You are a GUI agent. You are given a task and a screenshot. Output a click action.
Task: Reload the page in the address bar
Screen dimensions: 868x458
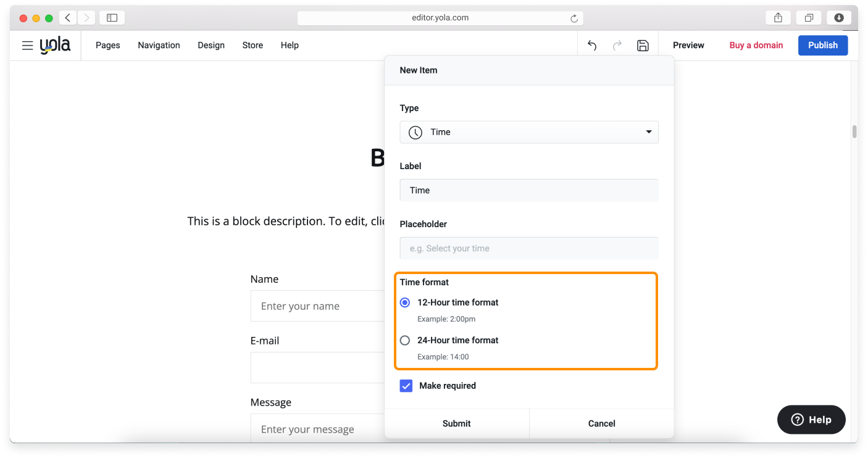point(574,19)
